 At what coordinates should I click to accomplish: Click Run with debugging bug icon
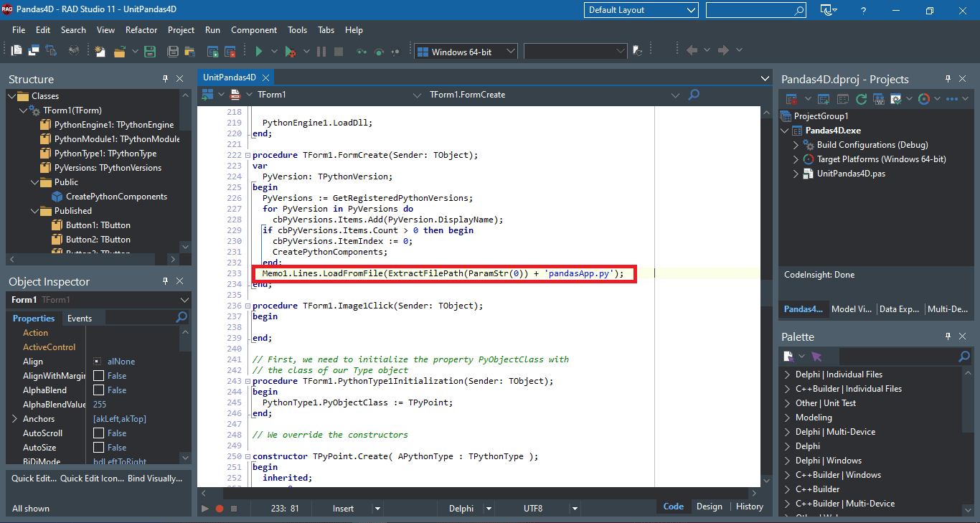coord(291,52)
